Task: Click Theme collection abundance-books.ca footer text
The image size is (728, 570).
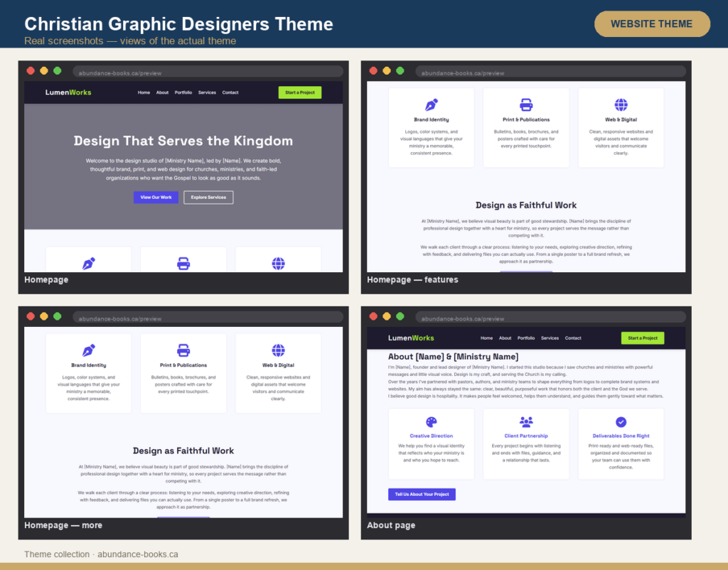Action: (101, 554)
